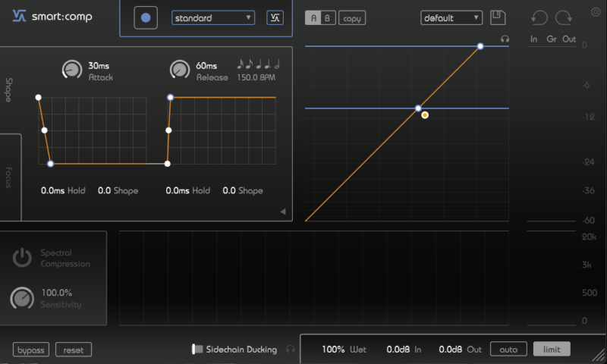Toggle Spectral Compression power button
The width and height of the screenshot is (607, 364).
pos(22,258)
